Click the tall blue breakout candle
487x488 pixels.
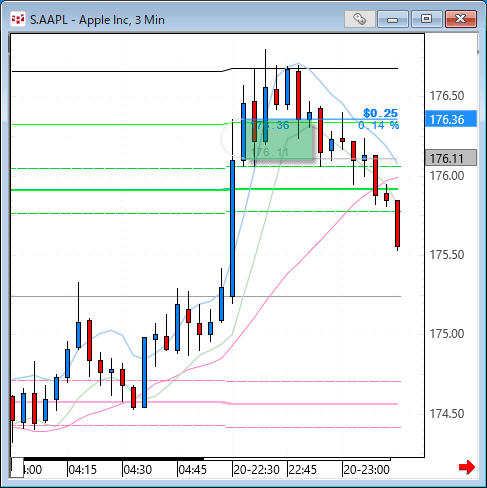(x=232, y=228)
